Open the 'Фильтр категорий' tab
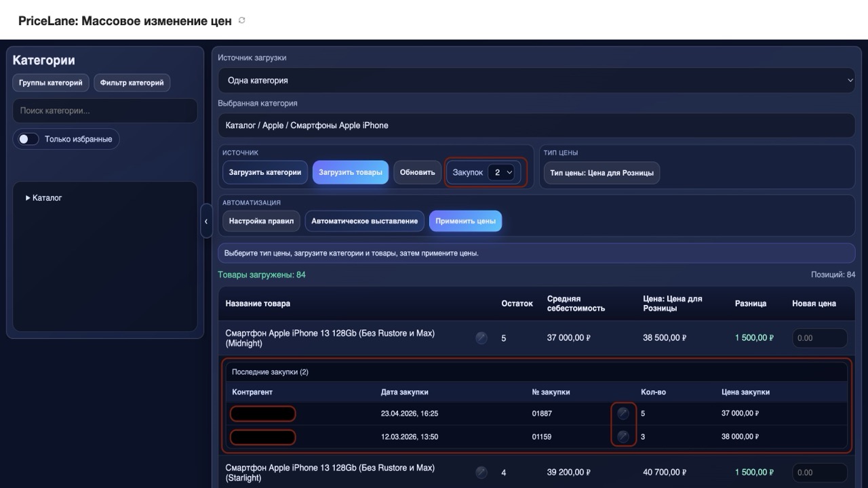 (x=132, y=83)
